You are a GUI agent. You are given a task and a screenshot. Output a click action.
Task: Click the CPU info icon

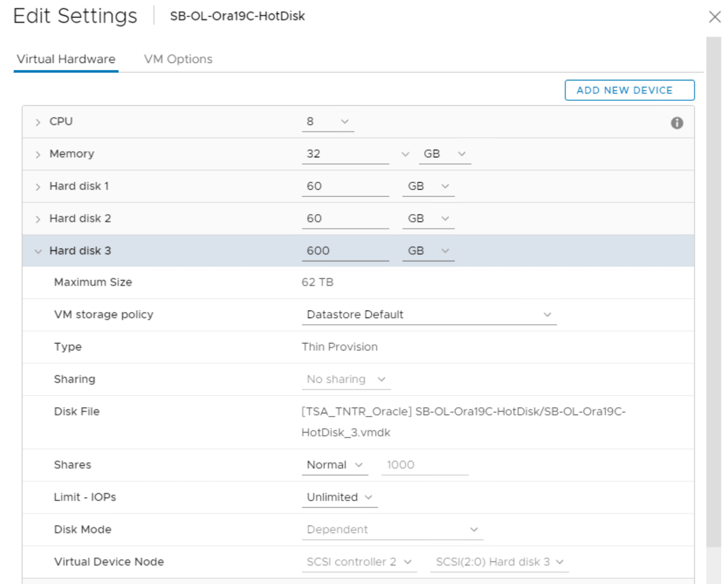[677, 123]
